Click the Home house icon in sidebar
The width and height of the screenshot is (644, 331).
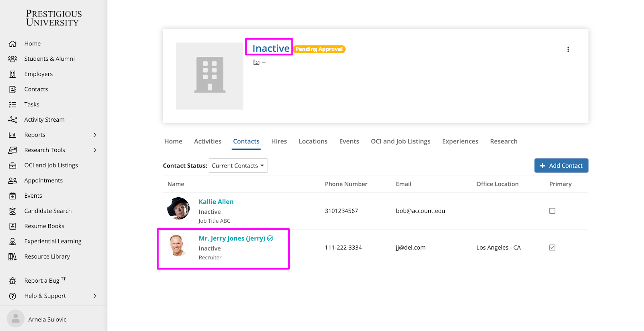coord(12,43)
